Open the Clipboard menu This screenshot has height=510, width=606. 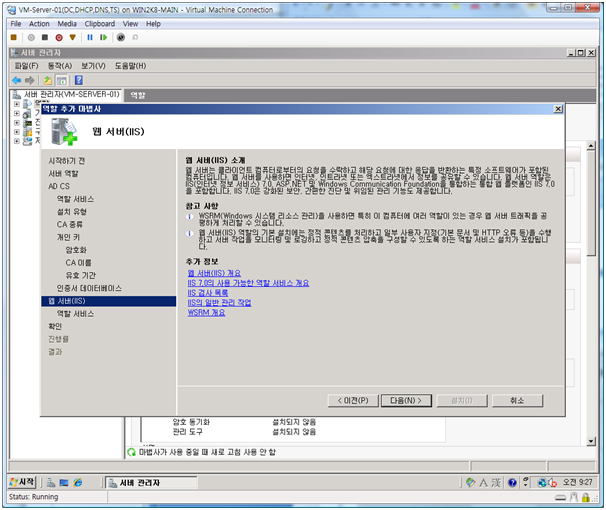(100, 24)
